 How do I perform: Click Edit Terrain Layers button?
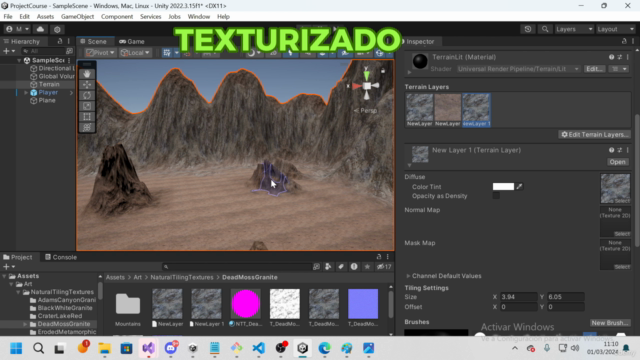(x=594, y=134)
